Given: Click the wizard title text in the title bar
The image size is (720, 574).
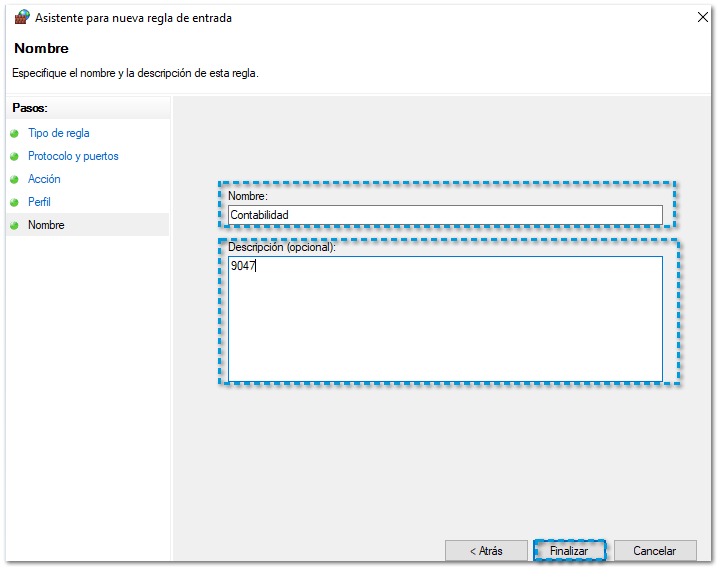Looking at the screenshot, I should (x=133, y=18).
